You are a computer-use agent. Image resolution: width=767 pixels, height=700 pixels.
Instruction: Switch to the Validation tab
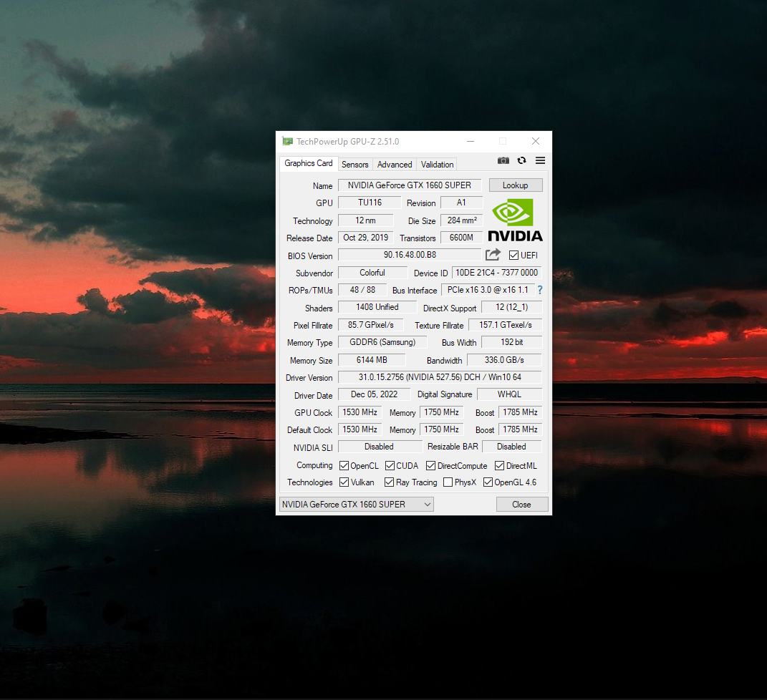tap(437, 164)
